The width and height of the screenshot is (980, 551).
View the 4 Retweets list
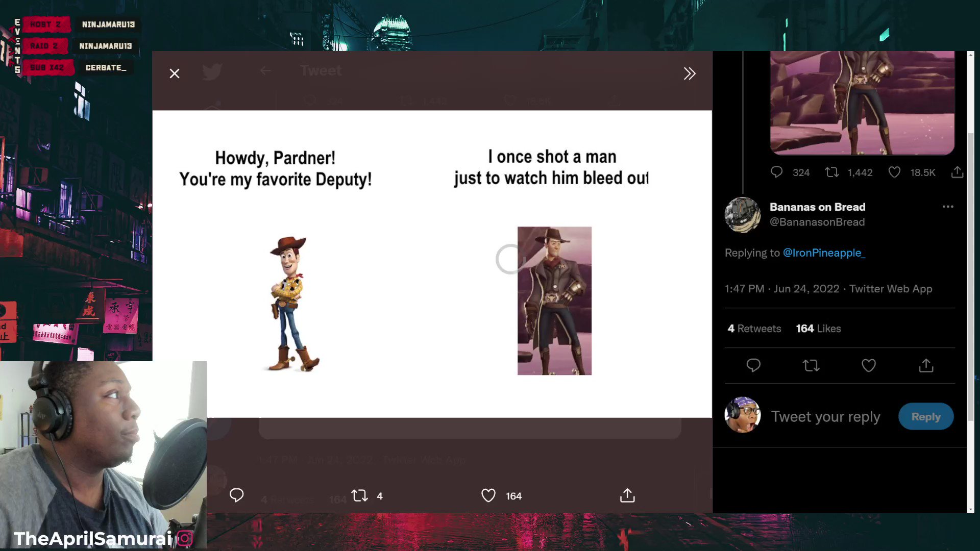click(754, 329)
